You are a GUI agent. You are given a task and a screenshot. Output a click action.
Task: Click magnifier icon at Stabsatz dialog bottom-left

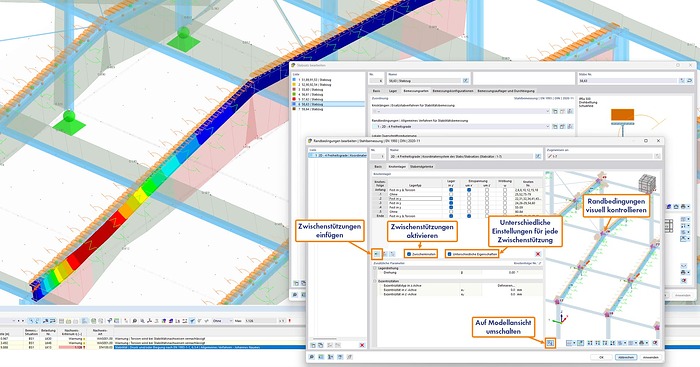(x=295, y=295)
